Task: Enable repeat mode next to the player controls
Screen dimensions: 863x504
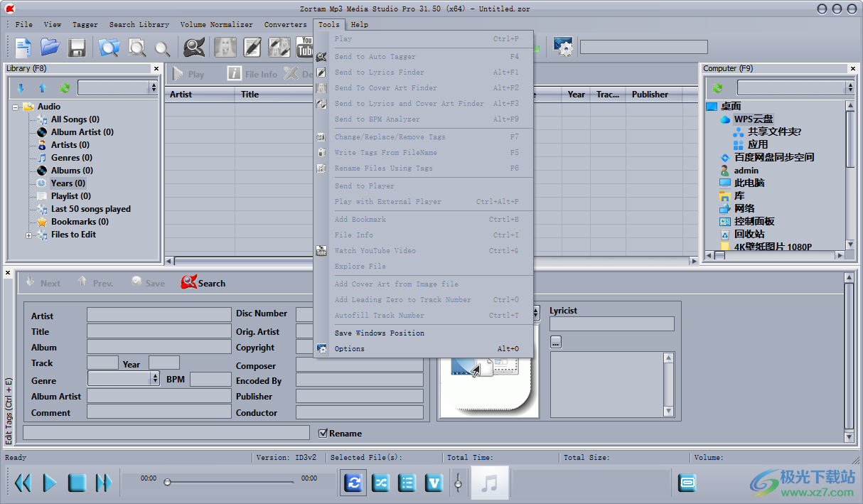Action: coord(353,483)
